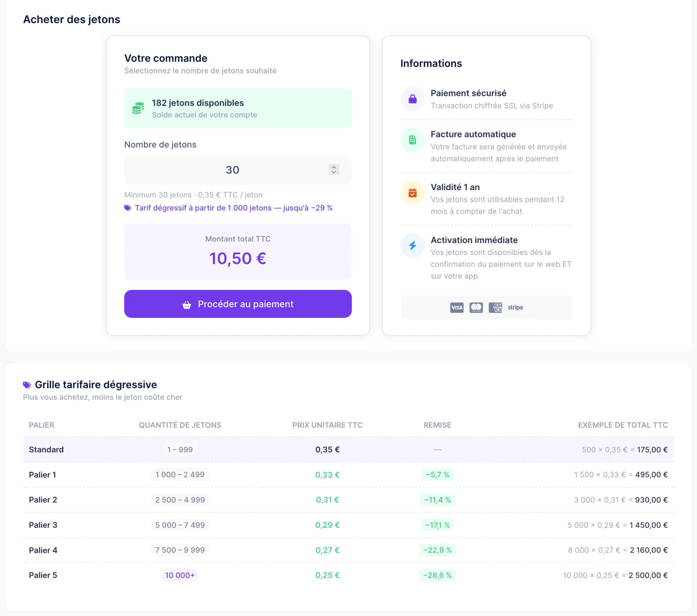Click the coins icon showing jetons disponibles
The height and width of the screenshot is (616, 697).
138,108
